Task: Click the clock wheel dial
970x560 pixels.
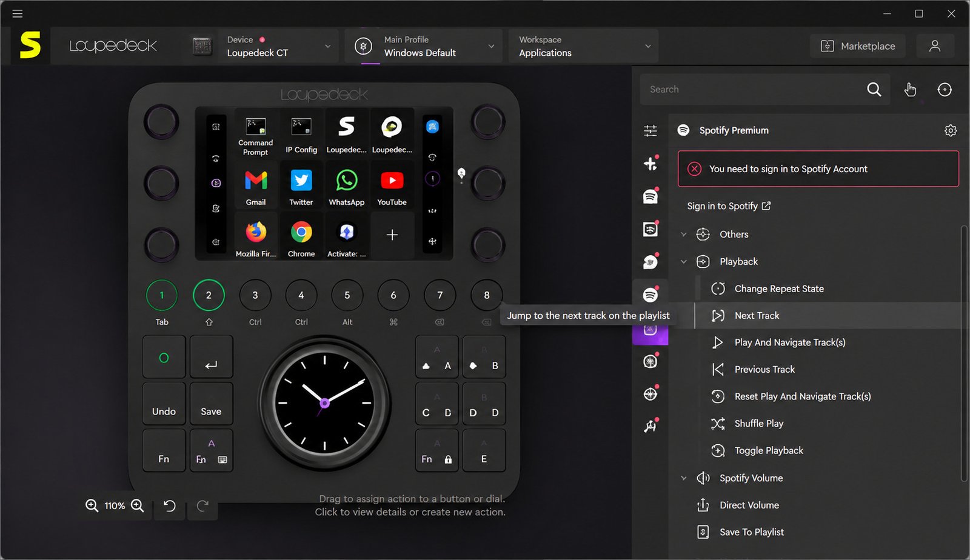Action: (324, 402)
